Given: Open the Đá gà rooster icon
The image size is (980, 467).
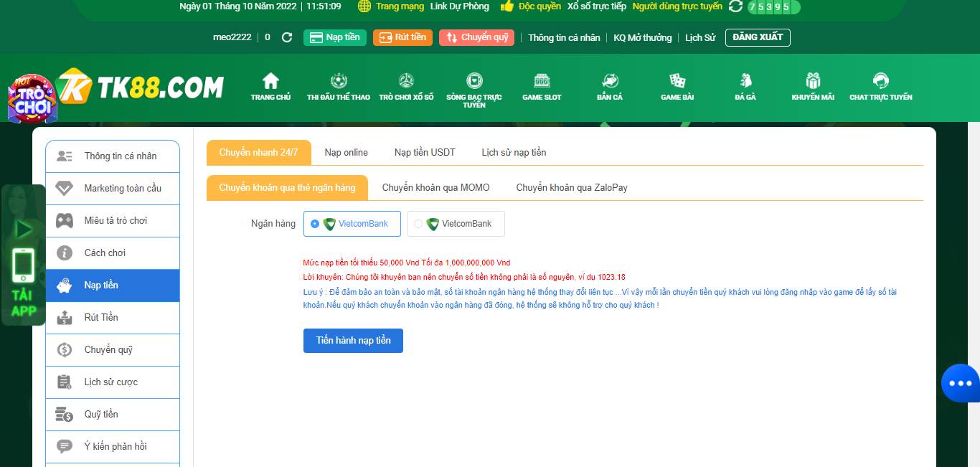Looking at the screenshot, I should 745,80.
